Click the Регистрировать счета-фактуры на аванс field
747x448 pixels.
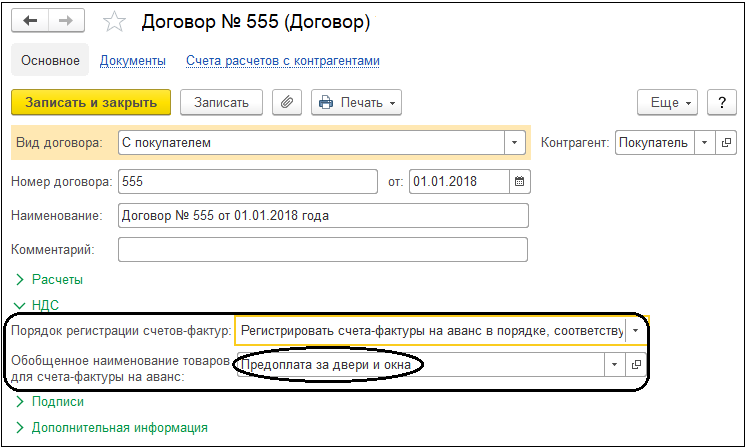(x=430, y=330)
